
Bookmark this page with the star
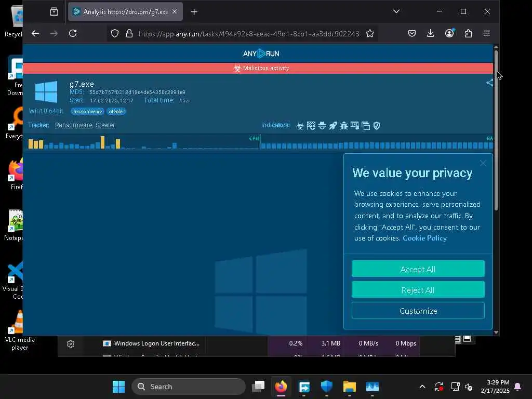click(370, 34)
